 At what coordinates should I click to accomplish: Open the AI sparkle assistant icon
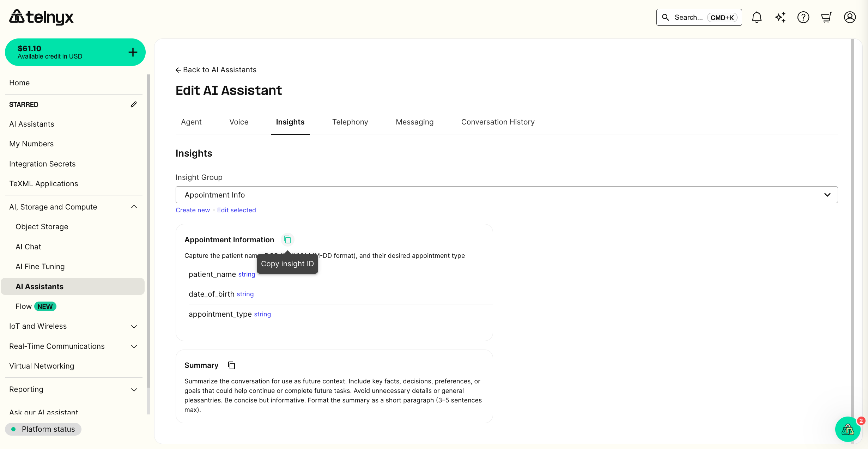pos(780,17)
